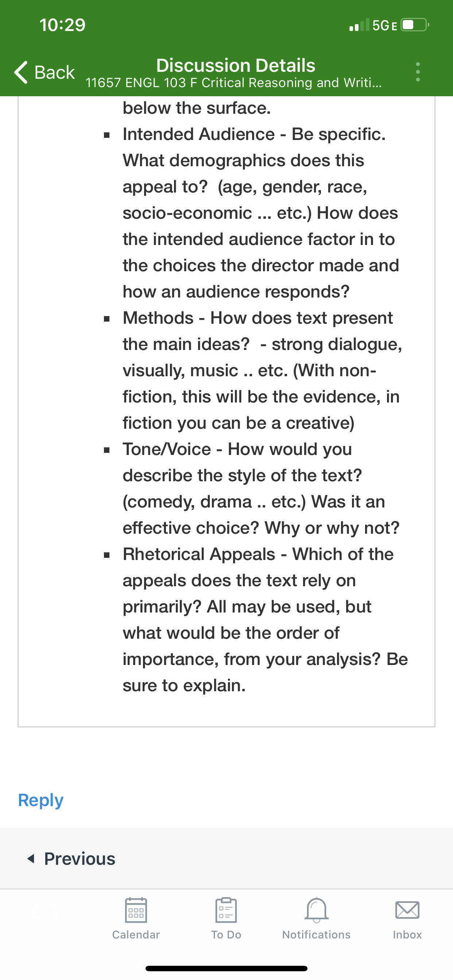Tap the truncated ENGL 103 course subtitle

coord(233,82)
